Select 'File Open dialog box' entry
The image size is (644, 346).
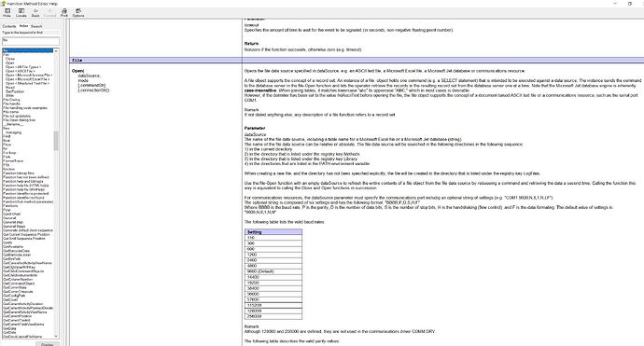tap(20, 120)
